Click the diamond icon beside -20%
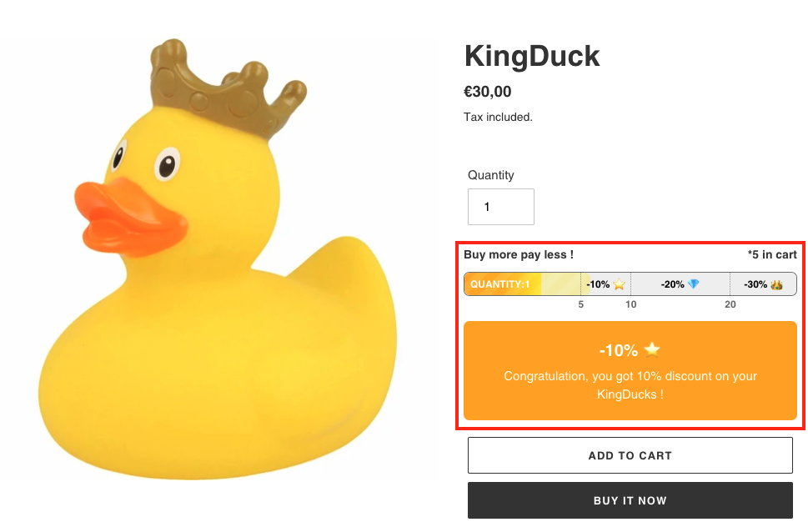 (694, 284)
